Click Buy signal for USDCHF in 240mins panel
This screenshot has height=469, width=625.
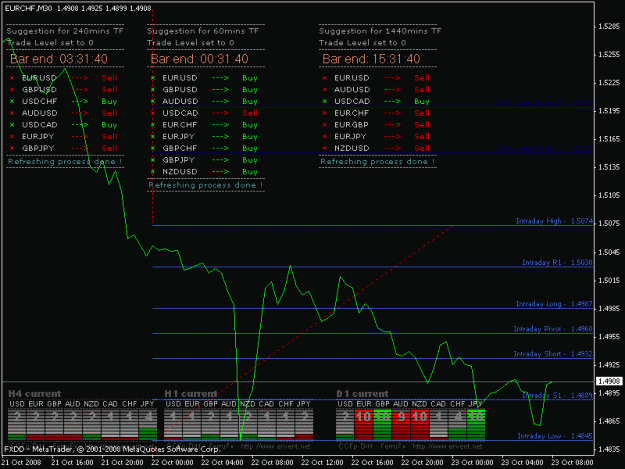[x=109, y=101]
